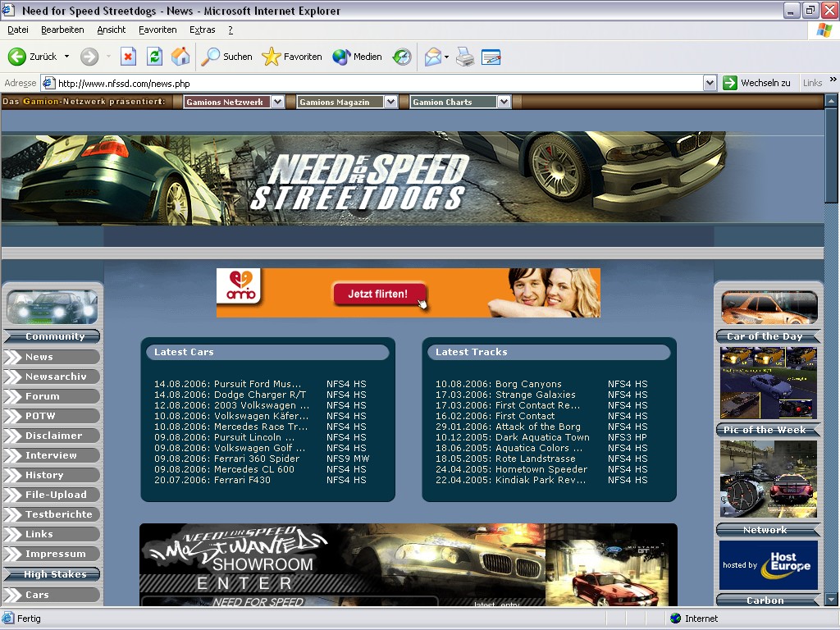Image resolution: width=840 pixels, height=630 pixels.
Task: Click the address bar URL field
Action: [377, 83]
